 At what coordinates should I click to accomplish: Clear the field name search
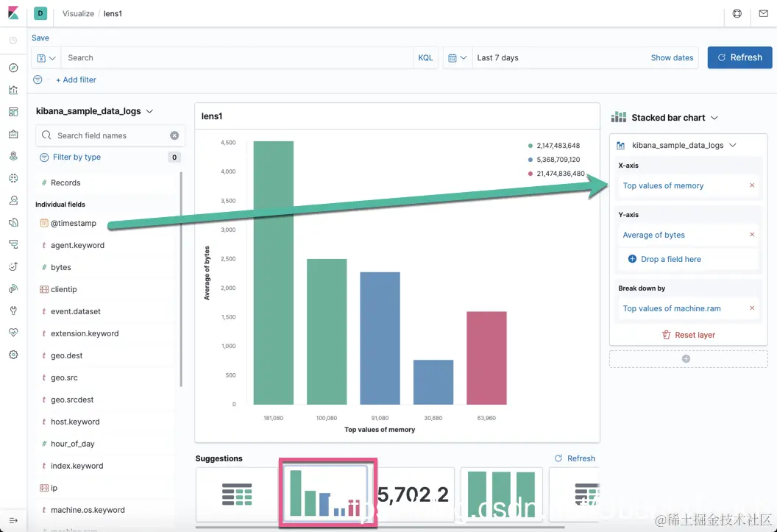(x=174, y=135)
